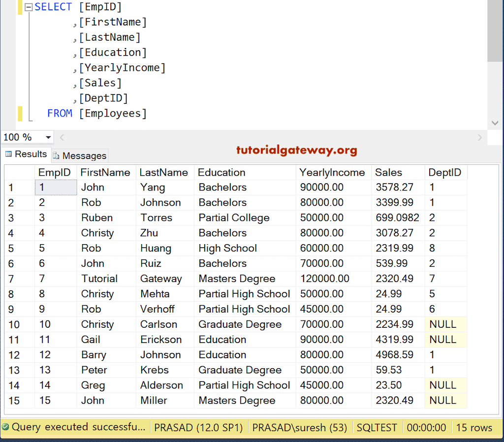Click the 'Verhoff' last name cell
Screen dimensions: 504x442
[165, 309]
